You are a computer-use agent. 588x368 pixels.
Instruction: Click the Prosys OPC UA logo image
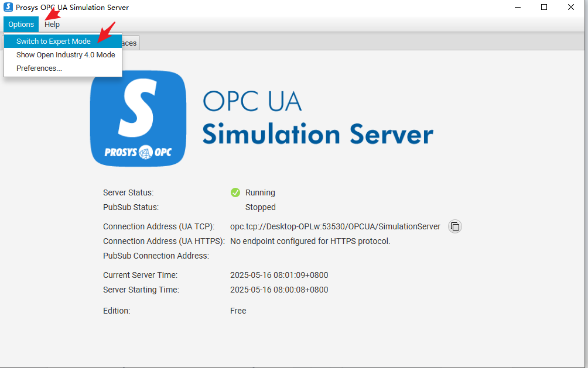138,119
